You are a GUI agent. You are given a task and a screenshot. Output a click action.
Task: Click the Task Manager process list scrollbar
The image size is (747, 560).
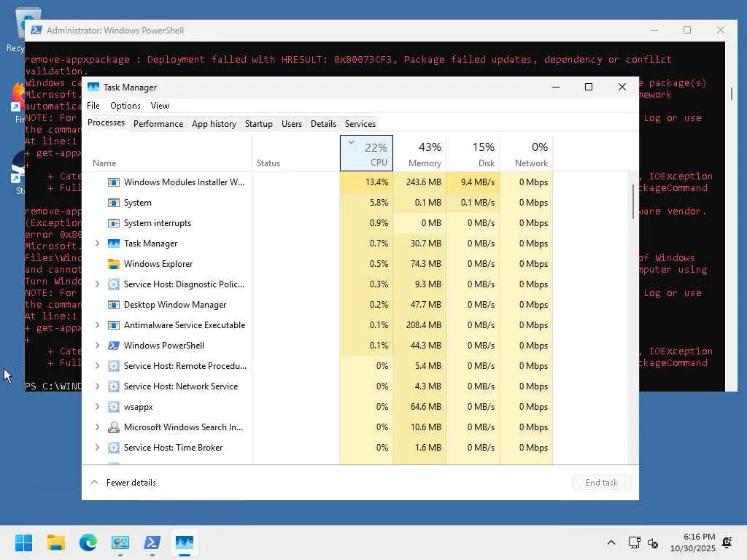point(633,202)
